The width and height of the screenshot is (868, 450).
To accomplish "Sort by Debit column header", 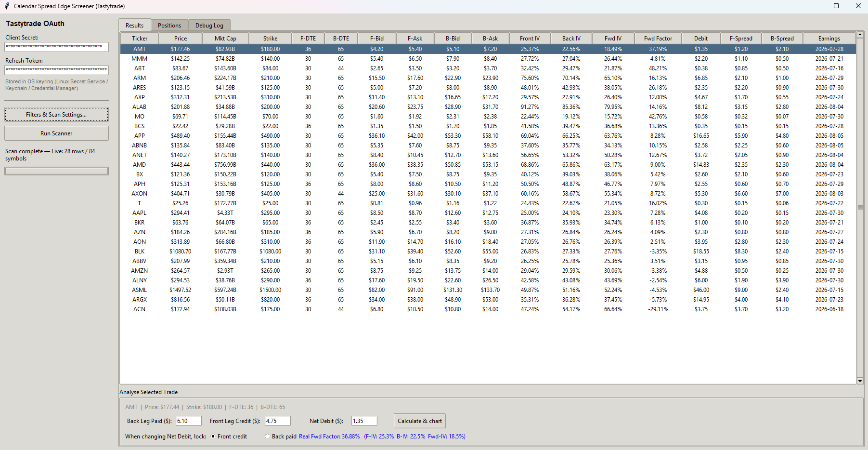I will tap(701, 39).
